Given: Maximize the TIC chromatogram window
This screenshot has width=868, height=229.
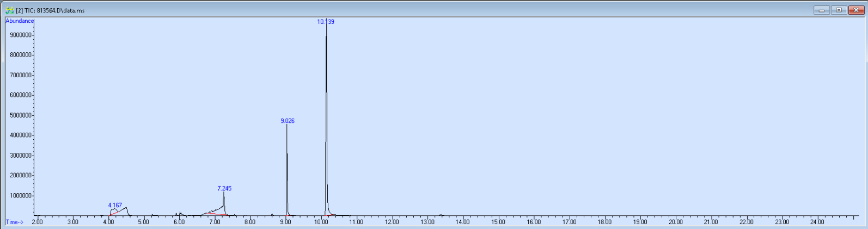Looking at the screenshot, I should click(839, 10).
